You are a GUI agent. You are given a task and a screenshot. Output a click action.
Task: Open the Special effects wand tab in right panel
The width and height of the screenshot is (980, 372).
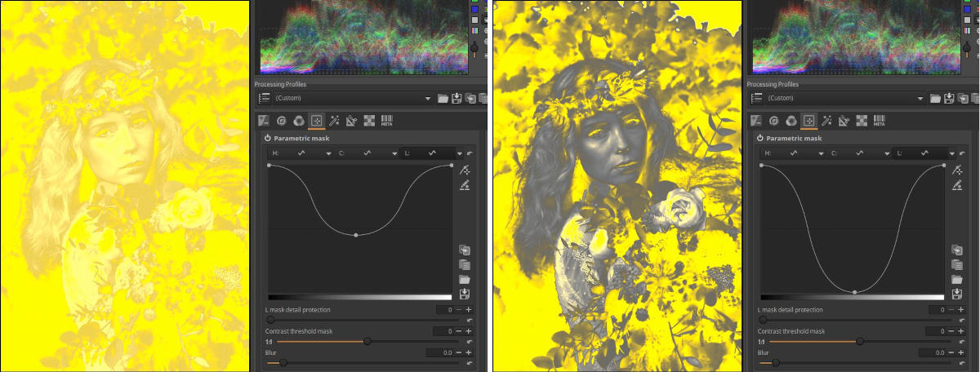click(826, 121)
